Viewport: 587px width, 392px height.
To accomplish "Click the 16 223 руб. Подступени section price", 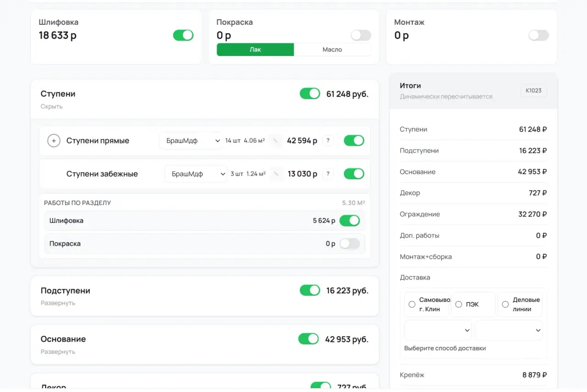I will [x=347, y=290].
